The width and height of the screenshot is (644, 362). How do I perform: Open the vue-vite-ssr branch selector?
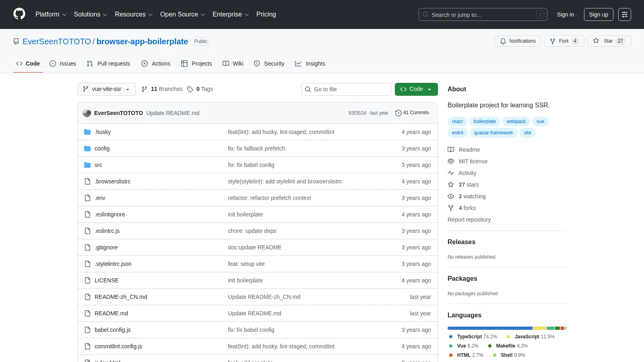[107, 89]
